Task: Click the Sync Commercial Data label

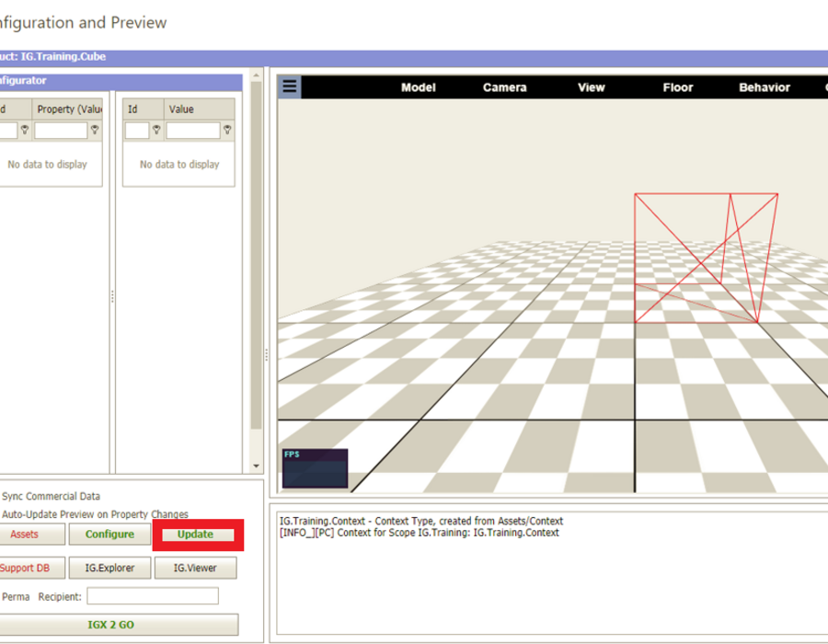Action: click(51, 496)
